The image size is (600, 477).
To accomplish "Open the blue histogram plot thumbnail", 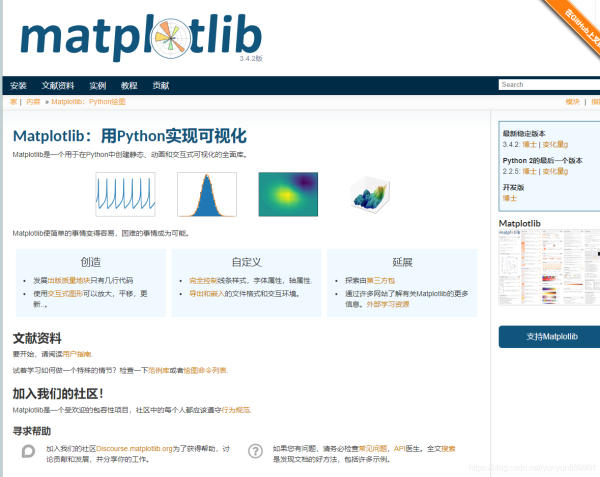I will tap(207, 194).
